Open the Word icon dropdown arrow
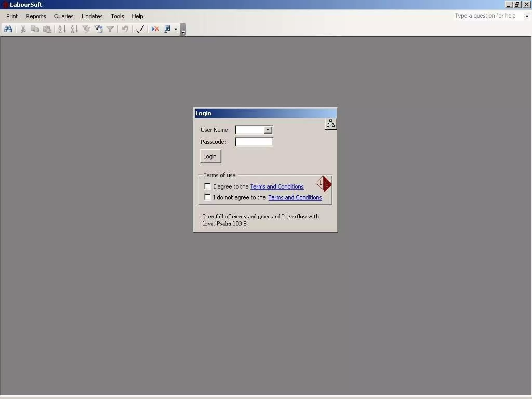 tap(176, 29)
